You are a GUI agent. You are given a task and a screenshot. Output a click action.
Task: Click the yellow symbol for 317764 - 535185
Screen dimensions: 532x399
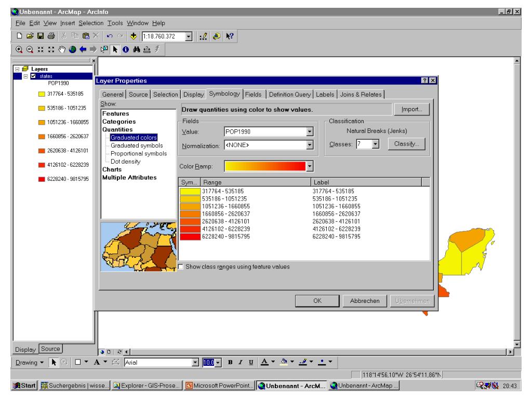(x=190, y=191)
